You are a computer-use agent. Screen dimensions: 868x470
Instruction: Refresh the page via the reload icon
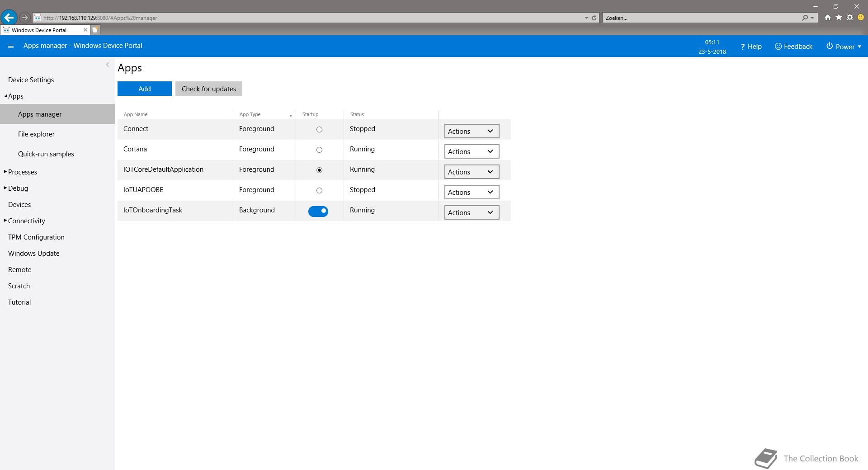(x=594, y=18)
